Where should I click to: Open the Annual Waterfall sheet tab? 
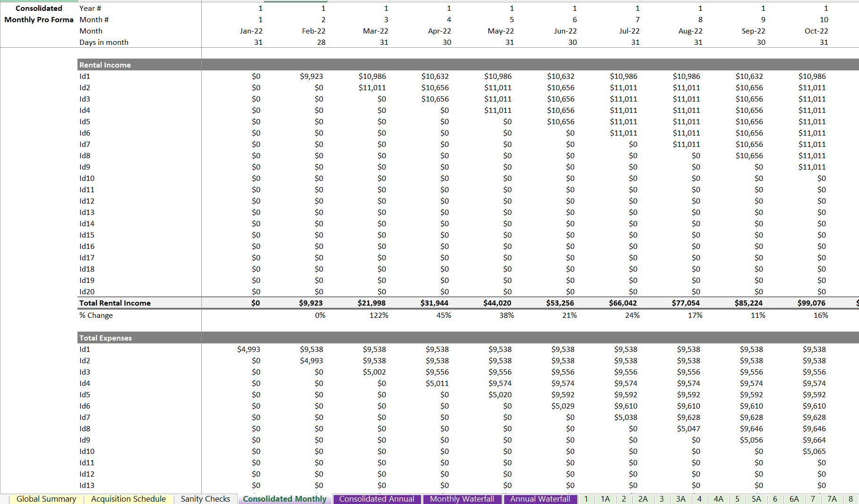[540, 499]
